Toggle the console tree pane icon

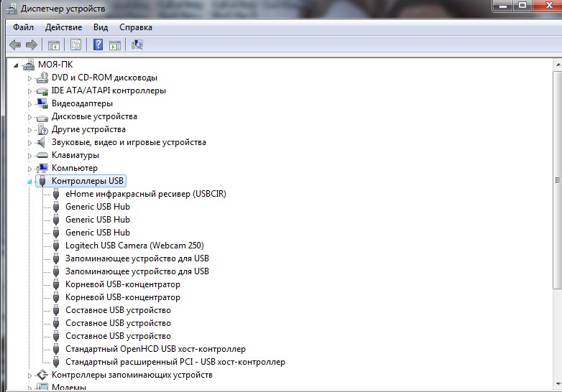(x=54, y=45)
